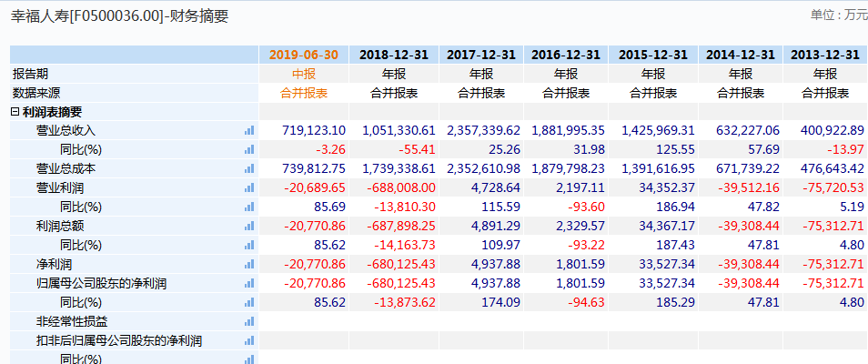
Task: Select the 2018-12-31 column header
Action: [393, 55]
